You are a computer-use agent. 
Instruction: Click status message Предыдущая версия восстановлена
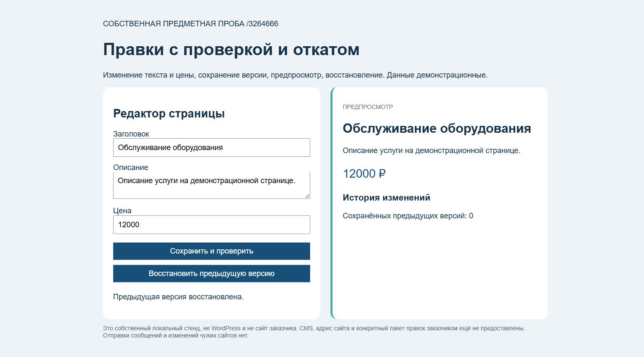coord(178,297)
